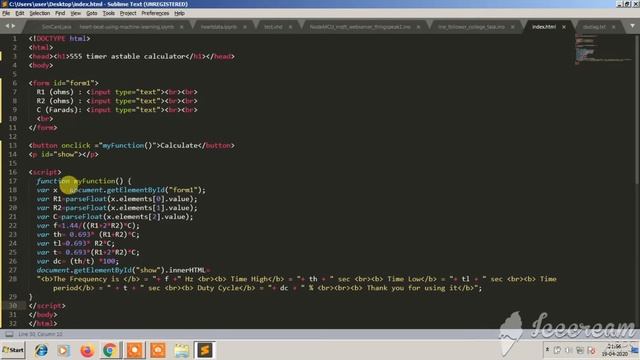640x360 pixels.
Task: Open Firefox from the taskbar
Action: coord(87,350)
